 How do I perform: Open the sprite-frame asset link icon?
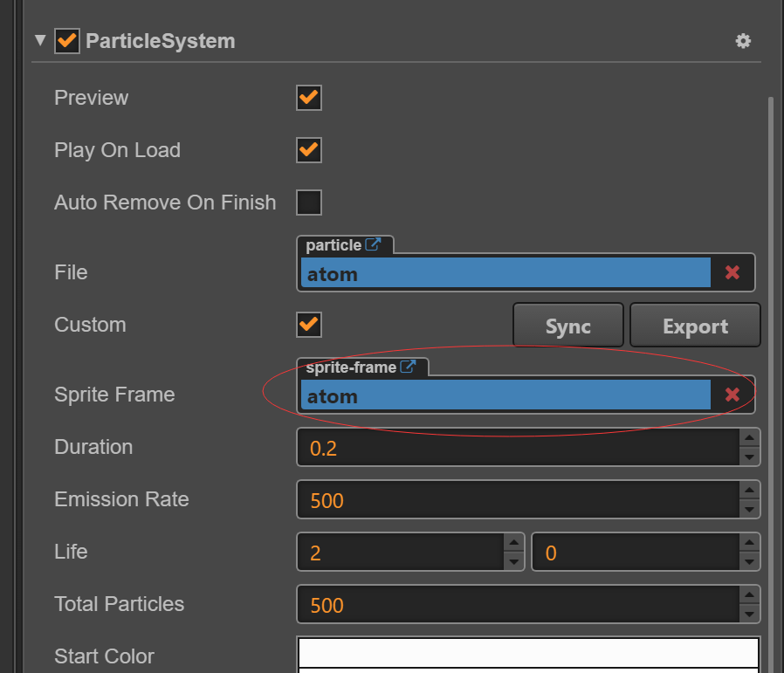coord(408,367)
